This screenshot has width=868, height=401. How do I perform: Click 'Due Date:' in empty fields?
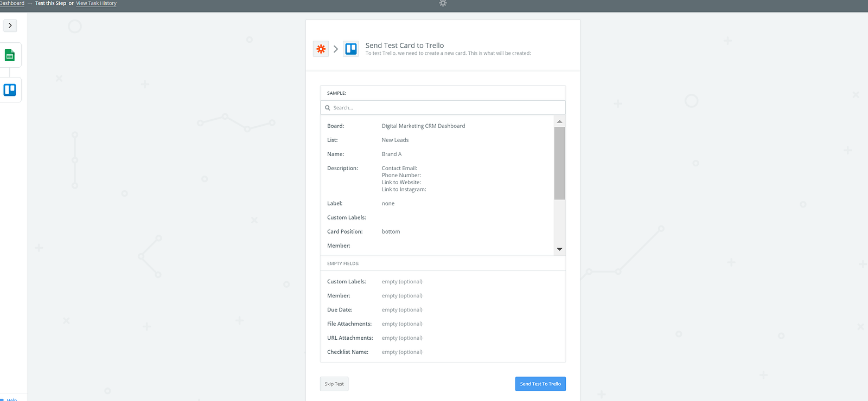click(x=340, y=309)
